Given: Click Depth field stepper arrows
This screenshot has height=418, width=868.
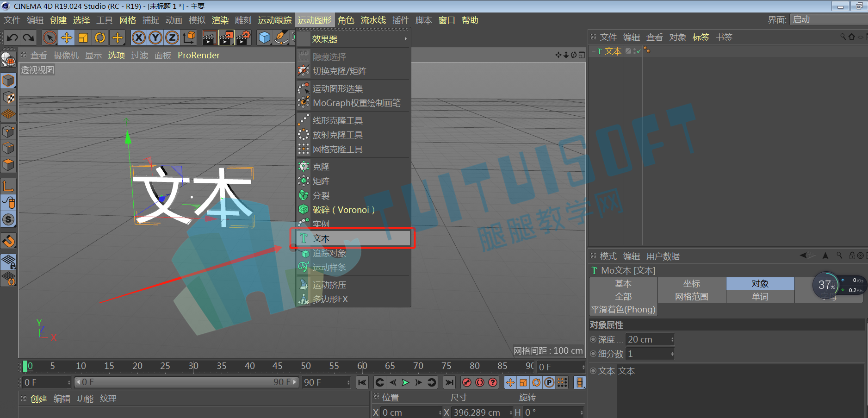Looking at the screenshot, I should [672, 339].
